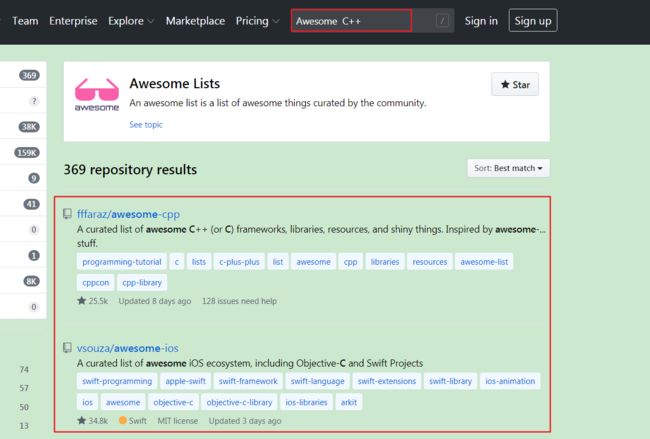
Task: Select the swift-framework topic tag
Action: pos(248,381)
